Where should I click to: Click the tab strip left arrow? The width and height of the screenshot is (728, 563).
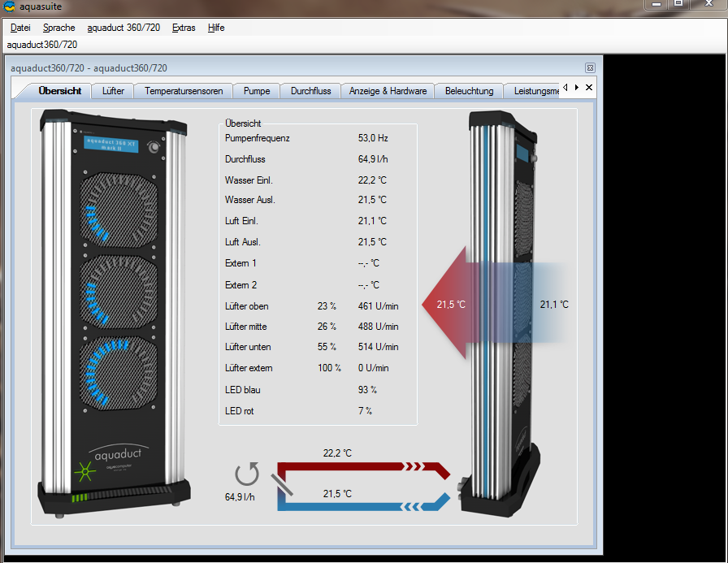565,87
